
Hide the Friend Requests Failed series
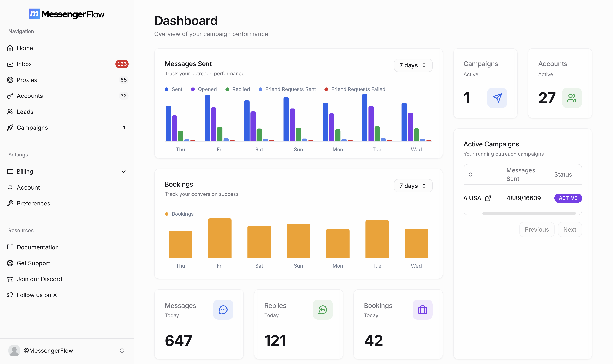tap(354, 89)
